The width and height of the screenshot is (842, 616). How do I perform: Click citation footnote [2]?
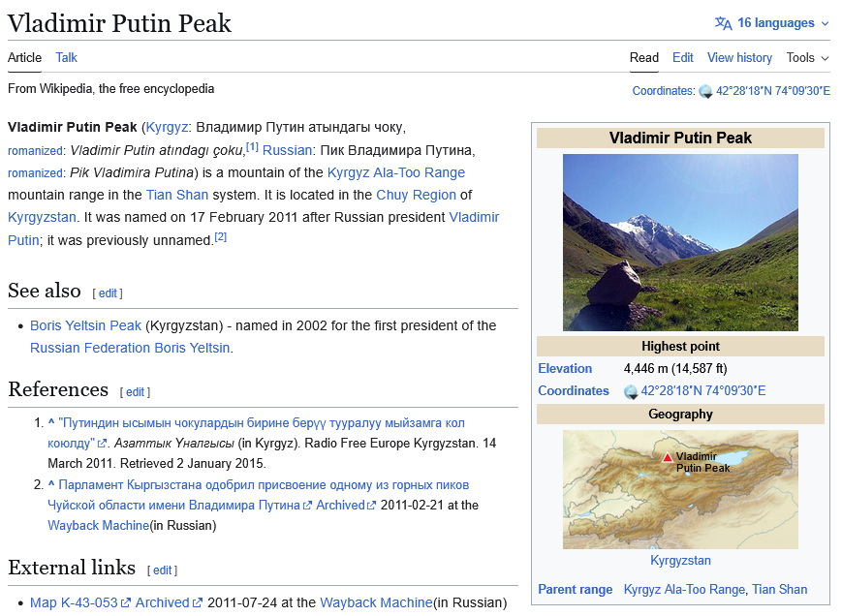click(x=221, y=237)
